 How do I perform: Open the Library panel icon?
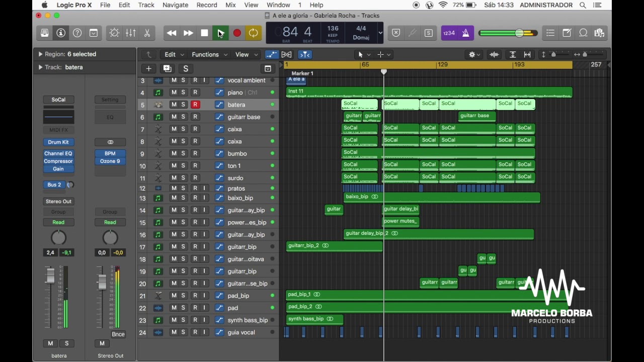point(45,33)
